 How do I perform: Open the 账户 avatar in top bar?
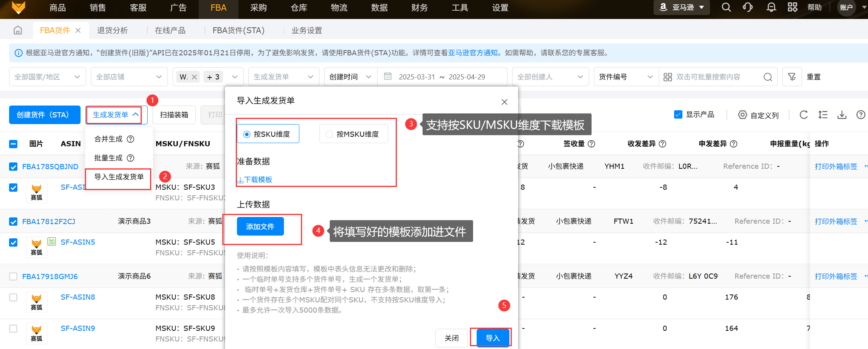[846, 8]
